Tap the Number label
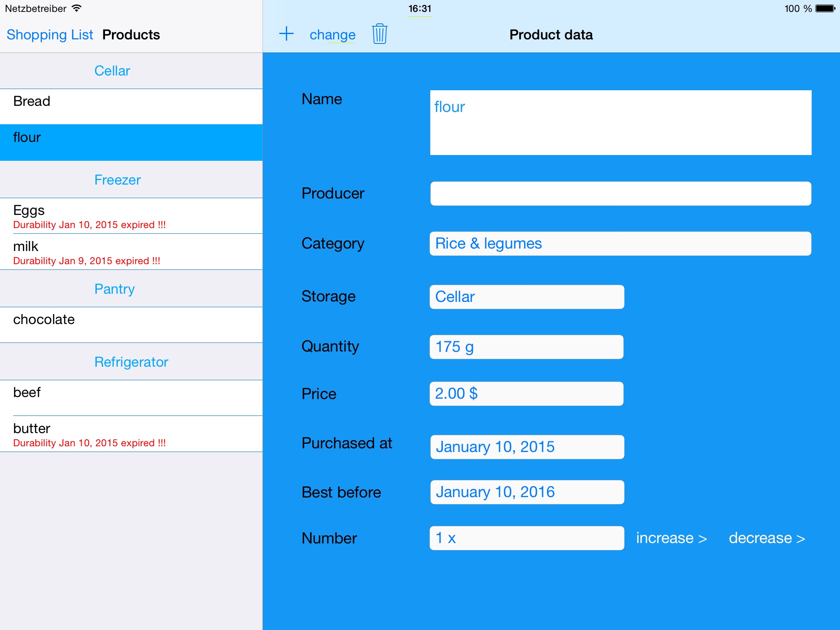The image size is (840, 630). [x=329, y=538]
